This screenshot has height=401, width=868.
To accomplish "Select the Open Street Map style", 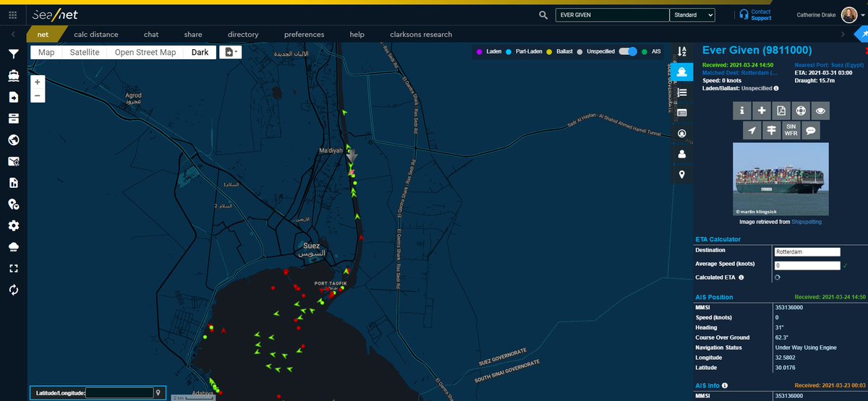I will click(x=145, y=52).
